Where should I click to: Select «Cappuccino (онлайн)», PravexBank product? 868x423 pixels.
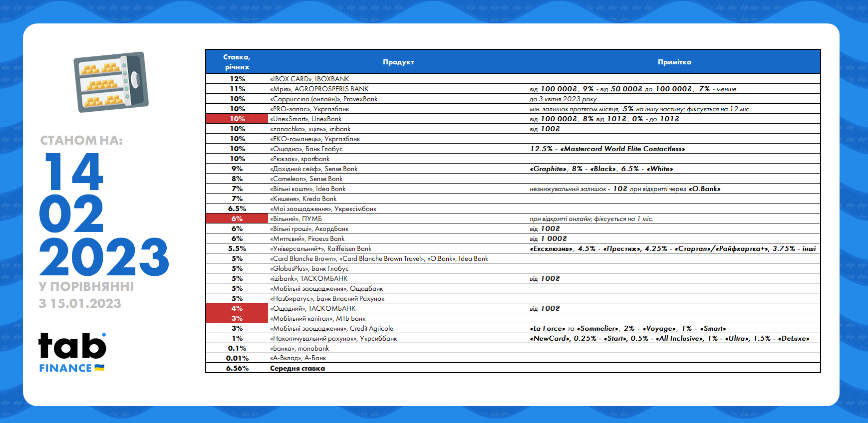point(323,99)
